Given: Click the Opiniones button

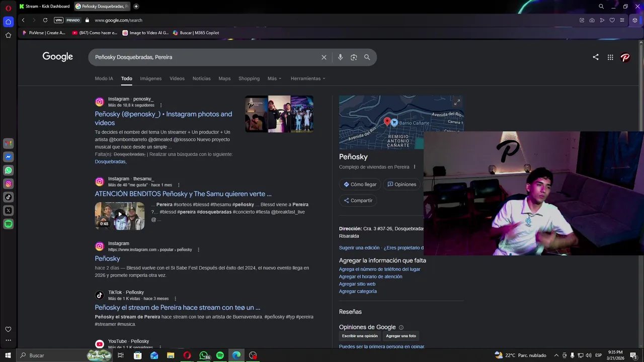Looking at the screenshot, I should [x=401, y=185].
